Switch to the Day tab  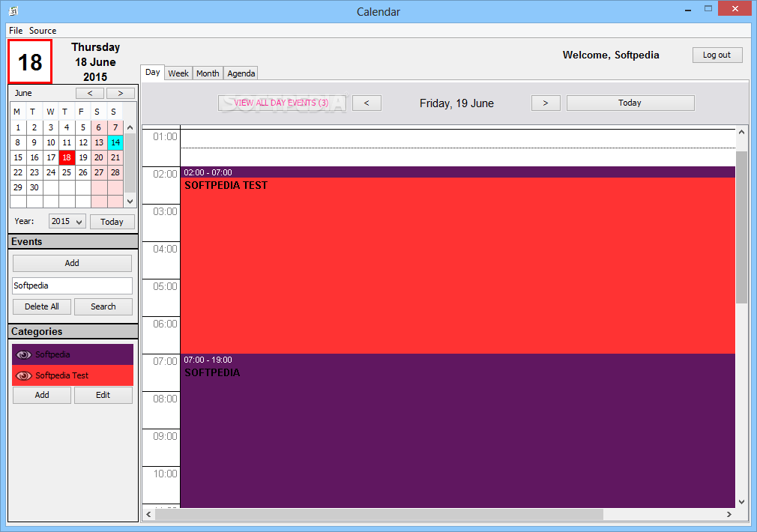pos(153,73)
